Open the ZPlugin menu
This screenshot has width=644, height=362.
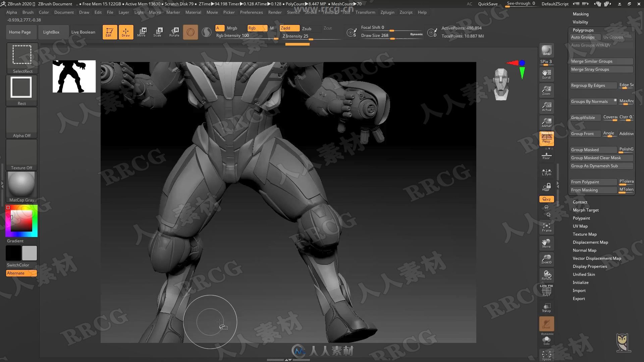click(x=387, y=12)
